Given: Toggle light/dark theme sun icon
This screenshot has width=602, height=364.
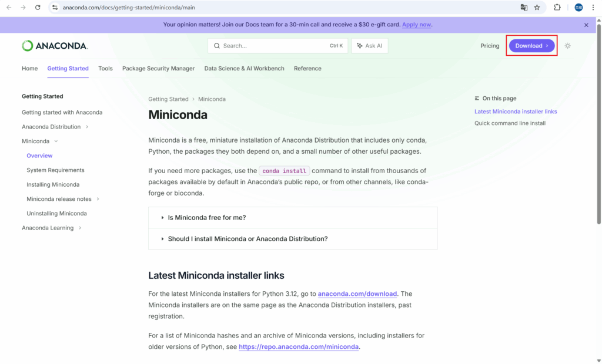Looking at the screenshot, I should [x=567, y=46].
